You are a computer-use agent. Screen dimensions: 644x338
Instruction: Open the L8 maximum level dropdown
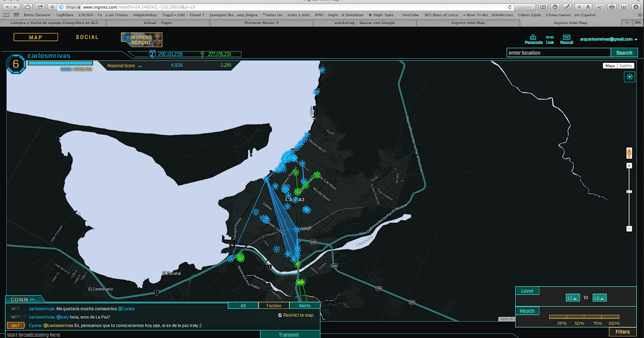(x=599, y=298)
